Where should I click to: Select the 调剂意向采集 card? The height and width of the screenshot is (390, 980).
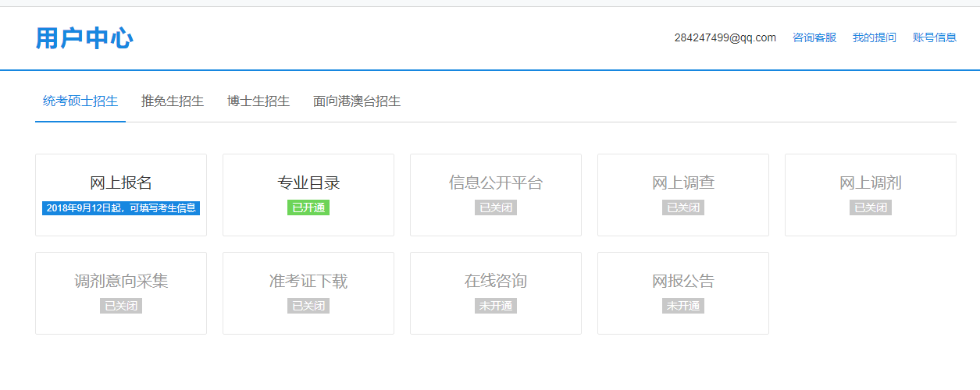121,292
